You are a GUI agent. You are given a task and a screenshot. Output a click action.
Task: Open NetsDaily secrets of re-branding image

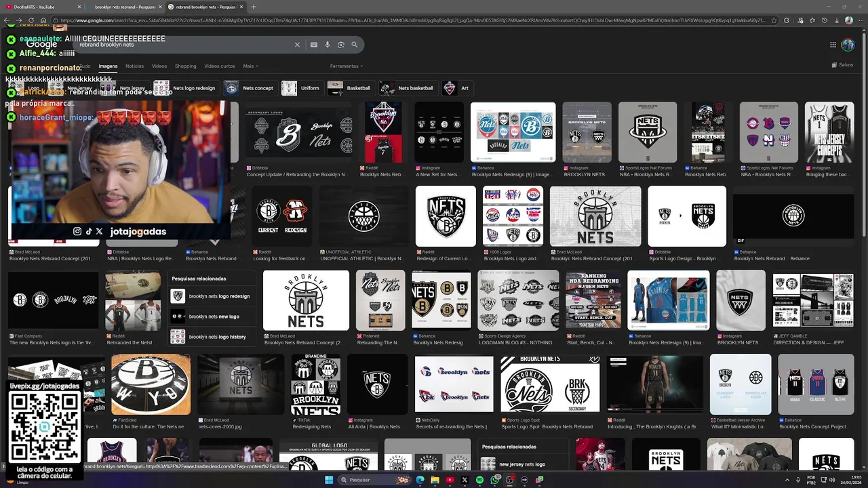tap(454, 384)
